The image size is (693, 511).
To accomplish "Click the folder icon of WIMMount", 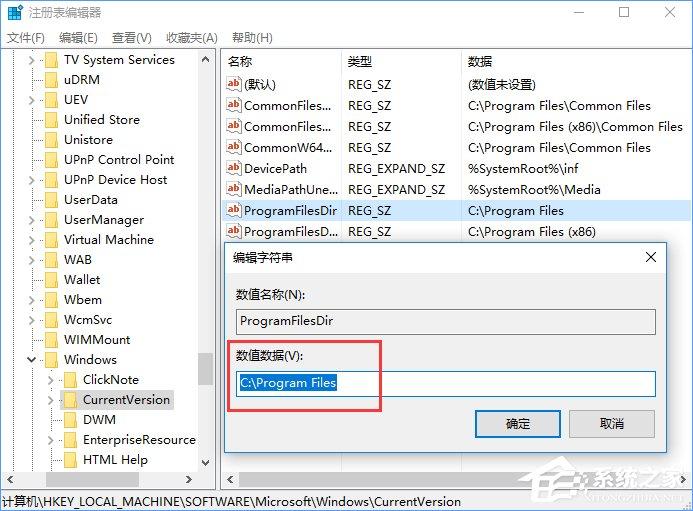I will (51, 339).
